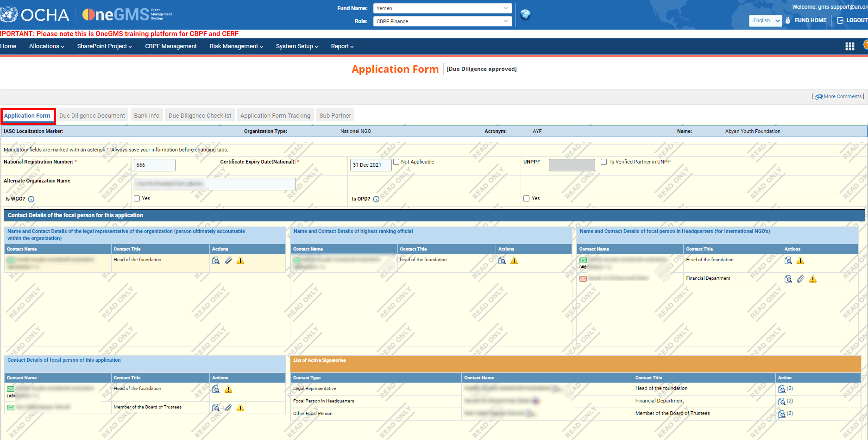
Task: Open the apps grid icon in navbar
Action: tap(850, 46)
